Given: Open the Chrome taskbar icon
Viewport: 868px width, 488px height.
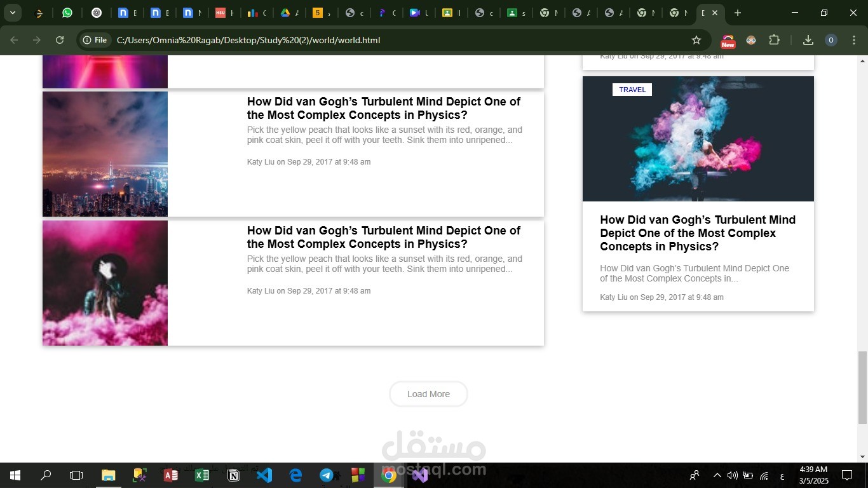Looking at the screenshot, I should [389, 475].
